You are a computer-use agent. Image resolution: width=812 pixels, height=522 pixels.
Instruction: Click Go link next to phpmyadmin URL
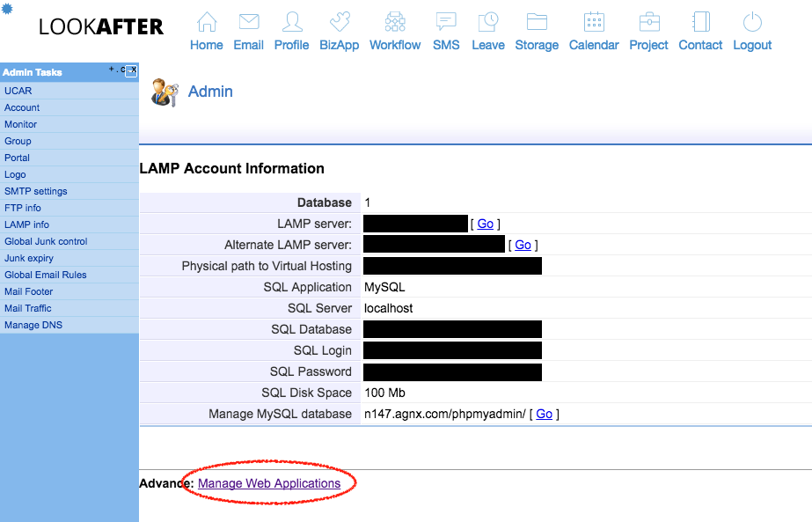tap(545, 414)
